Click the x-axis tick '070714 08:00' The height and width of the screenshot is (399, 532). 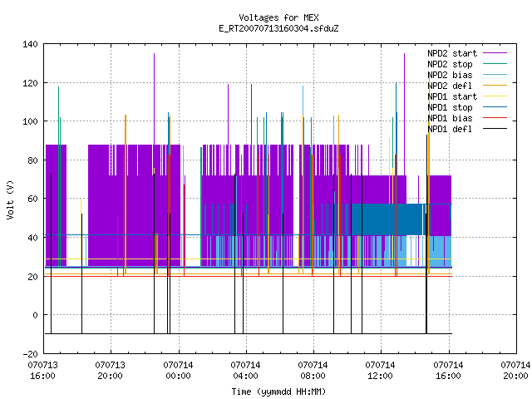click(x=313, y=371)
